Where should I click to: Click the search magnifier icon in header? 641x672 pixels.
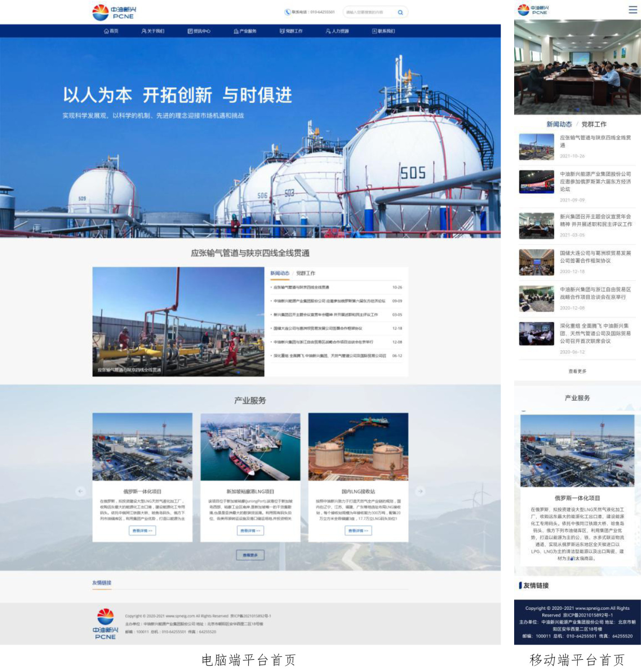[x=400, y=13]
